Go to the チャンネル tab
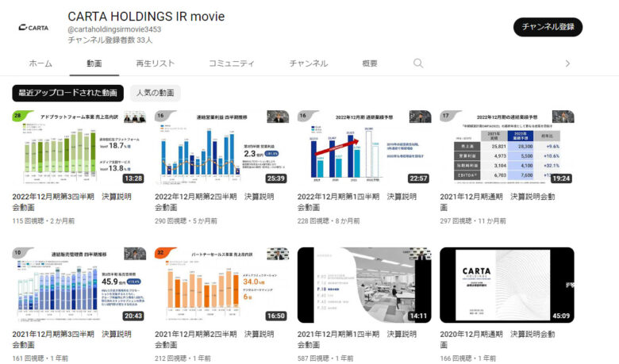619x364 pixels. (x=309, y=63)
